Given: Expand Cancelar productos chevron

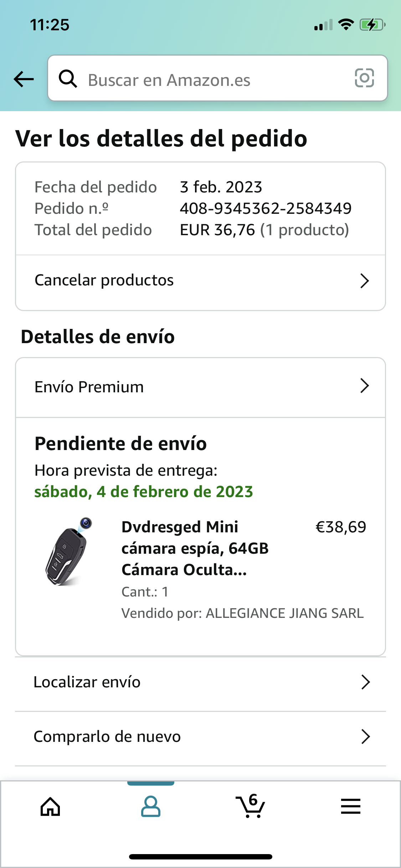Looking at the screenshot, I should (x=364, y=281).
